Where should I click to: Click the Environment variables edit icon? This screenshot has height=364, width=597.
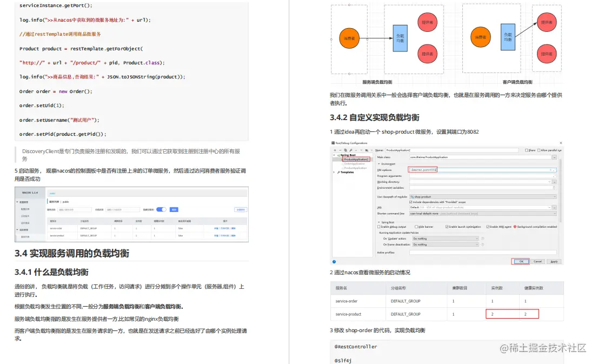pyautogui.click(x=554, y=188)
